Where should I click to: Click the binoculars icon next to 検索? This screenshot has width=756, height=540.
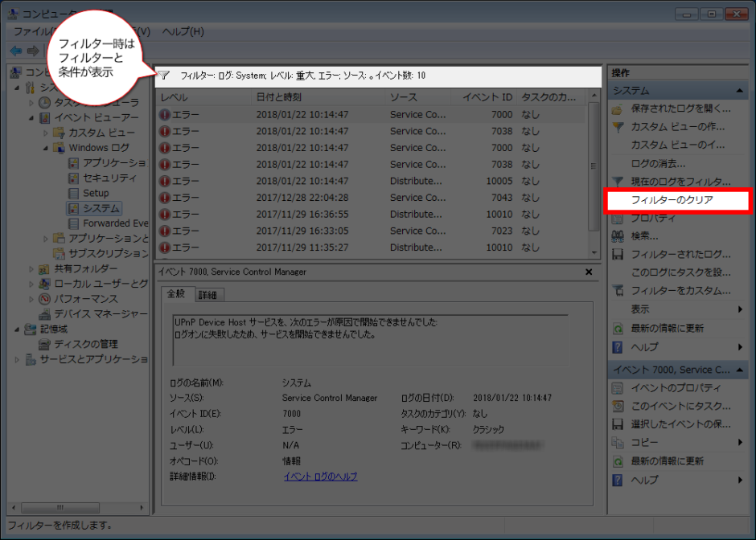pos(618,236)
